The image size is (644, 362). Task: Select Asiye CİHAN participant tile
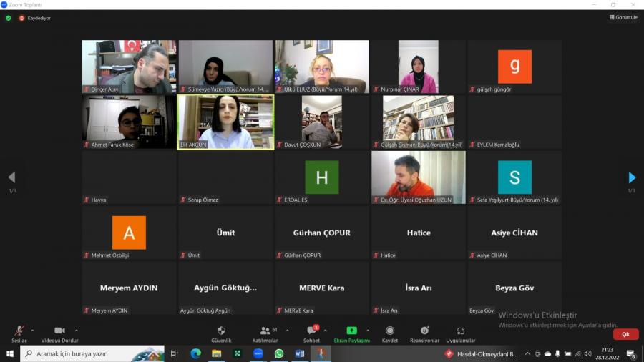click(x=514, y=233)
